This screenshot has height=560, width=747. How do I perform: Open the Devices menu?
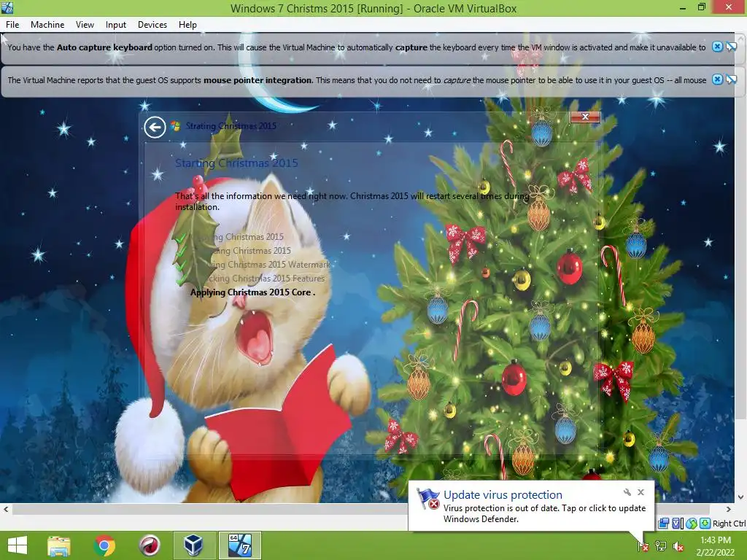tap(152, 25)
